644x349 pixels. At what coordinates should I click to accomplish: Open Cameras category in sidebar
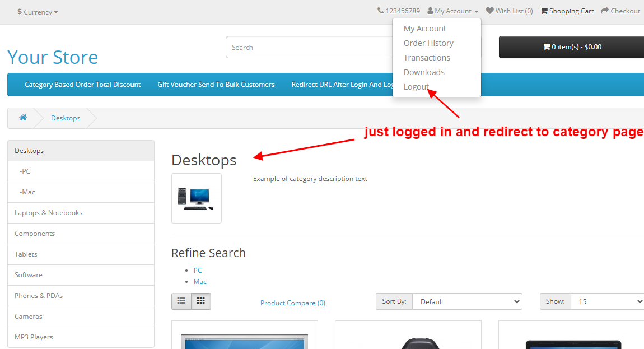(x=81, y=317)
